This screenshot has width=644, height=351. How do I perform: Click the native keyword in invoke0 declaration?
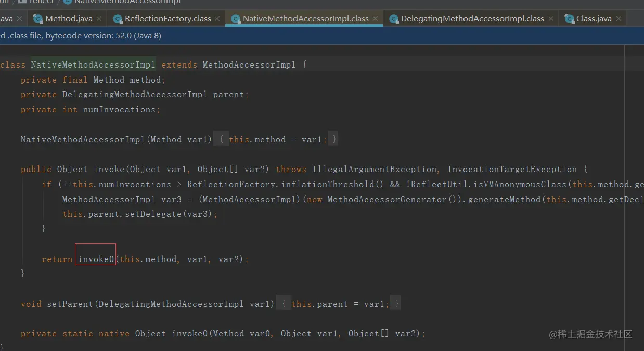[114, 334]
